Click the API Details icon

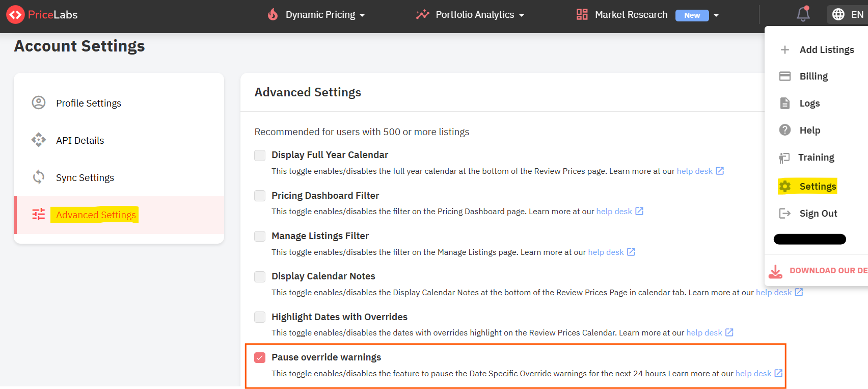point(39,140)
